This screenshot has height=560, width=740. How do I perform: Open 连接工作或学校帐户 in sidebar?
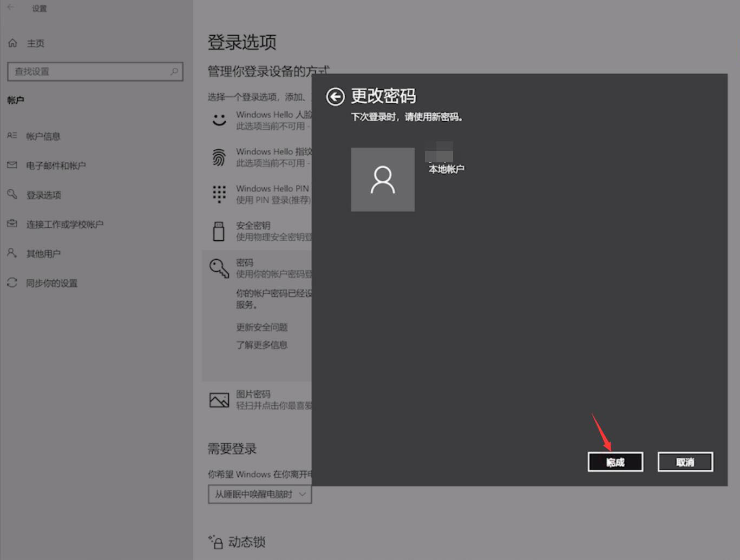click(x=64, y=224)
